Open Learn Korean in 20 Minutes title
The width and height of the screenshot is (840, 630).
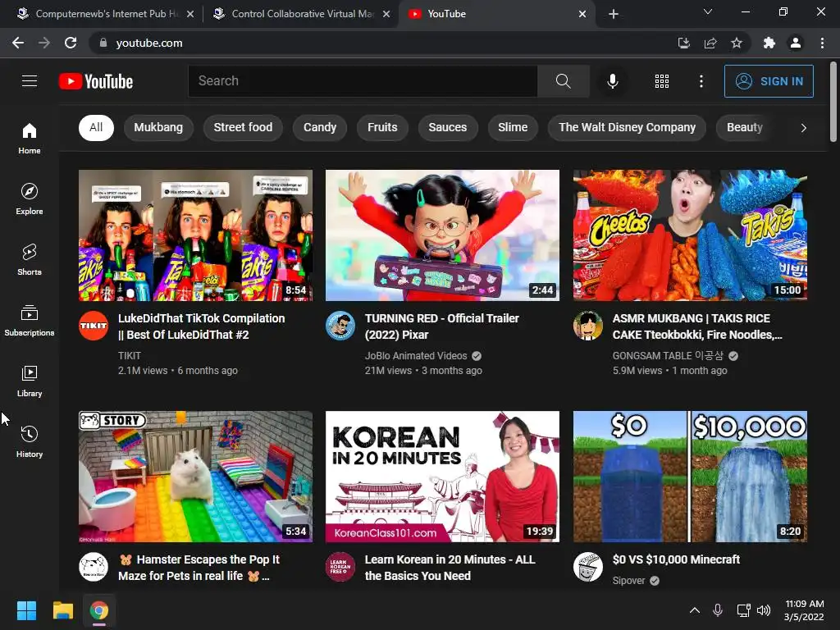(450, 568)
